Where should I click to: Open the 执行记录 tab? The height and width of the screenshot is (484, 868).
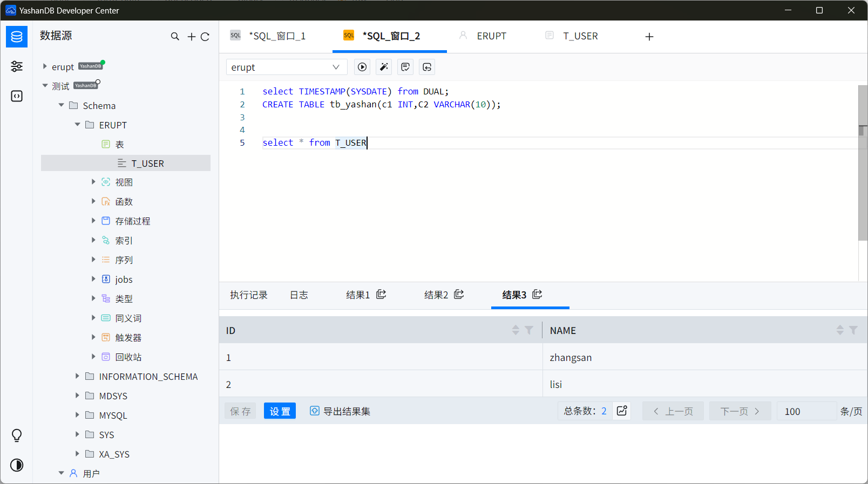click(x=249, y=295)
